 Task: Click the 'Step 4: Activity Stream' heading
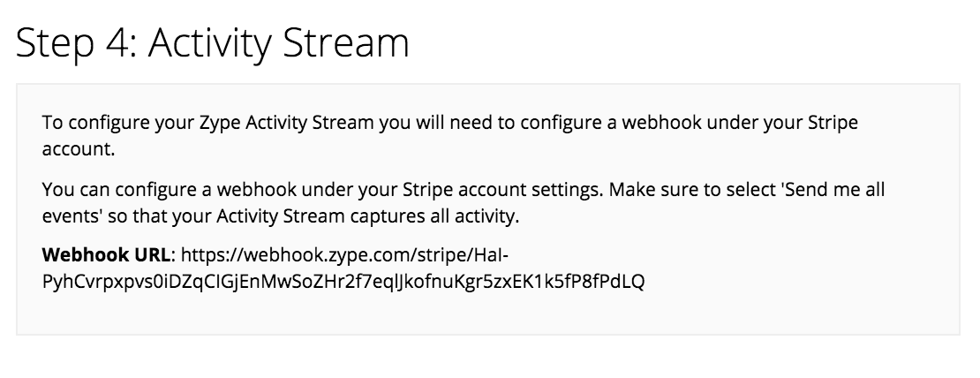(x=212, y=42)
